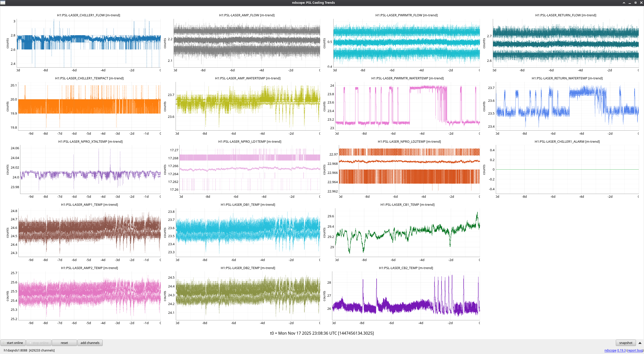
Task: Click the maximize window icon
Action: 635,3
